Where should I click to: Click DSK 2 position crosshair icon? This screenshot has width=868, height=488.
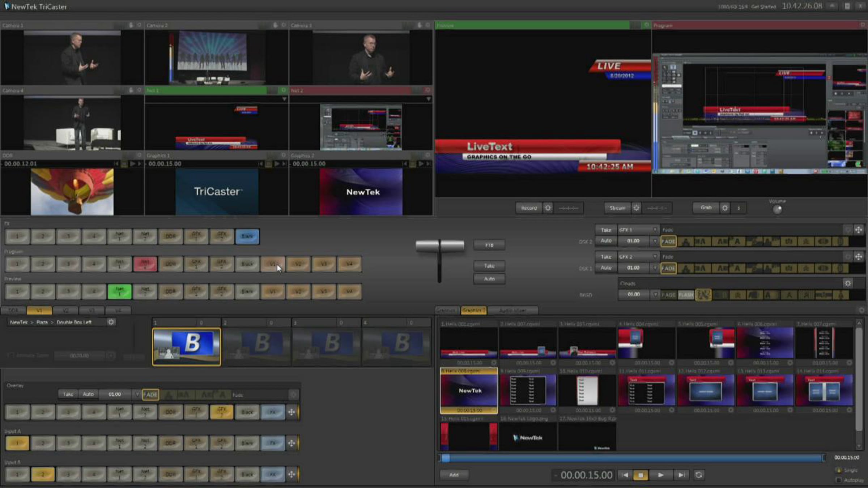point(859,230)
